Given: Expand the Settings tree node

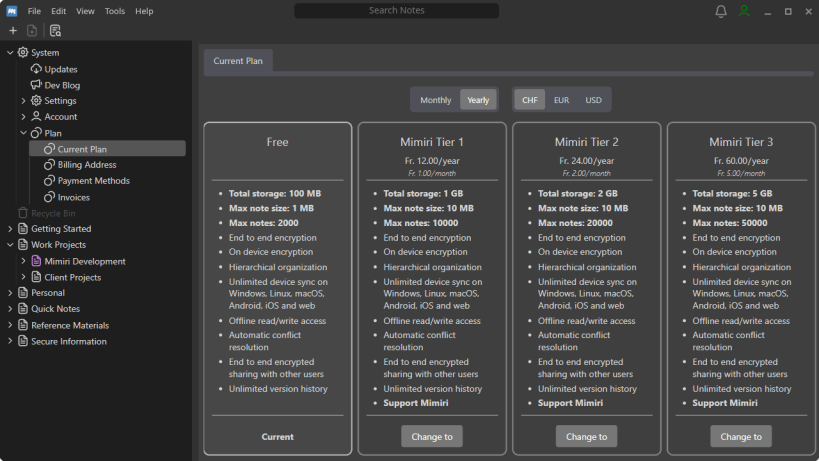Looking at the screenshot, I should click(x=23, y=101).
